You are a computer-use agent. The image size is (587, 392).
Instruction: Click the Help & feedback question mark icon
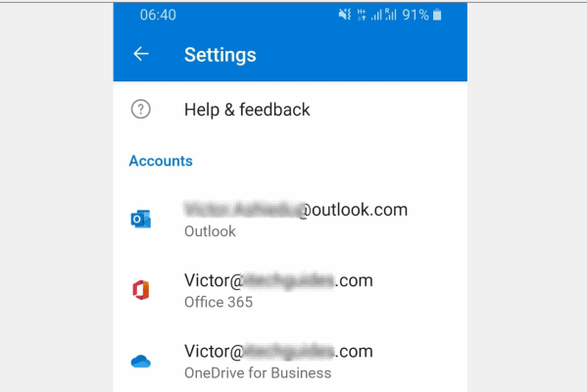tap(141, 110)
